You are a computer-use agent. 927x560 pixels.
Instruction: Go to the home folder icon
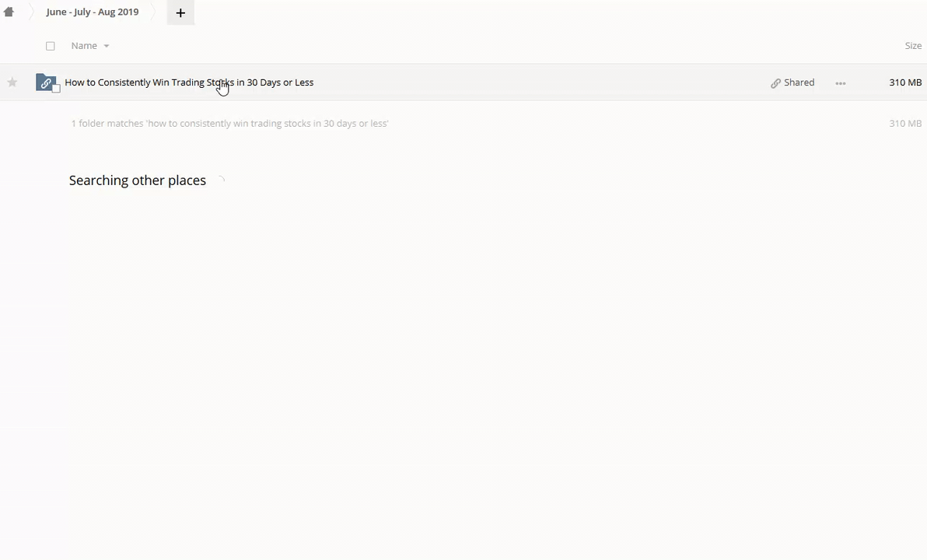(x=9, y=12)
